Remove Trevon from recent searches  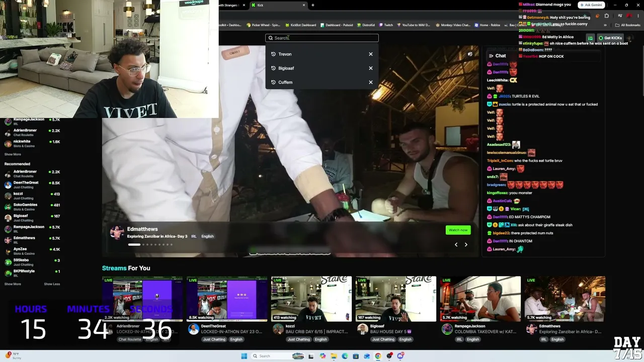pos(371,54)
